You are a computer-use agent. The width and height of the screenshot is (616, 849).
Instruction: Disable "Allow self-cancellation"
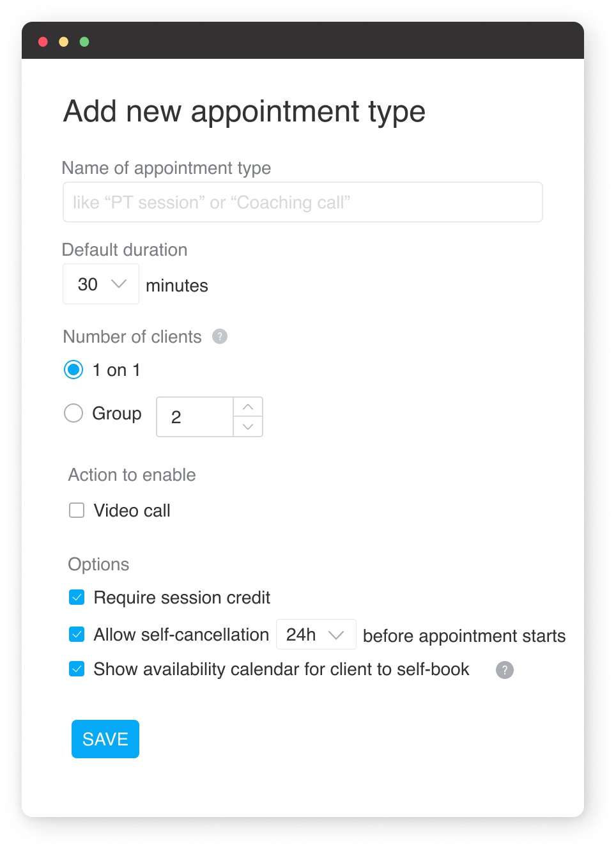coord(77,634)
